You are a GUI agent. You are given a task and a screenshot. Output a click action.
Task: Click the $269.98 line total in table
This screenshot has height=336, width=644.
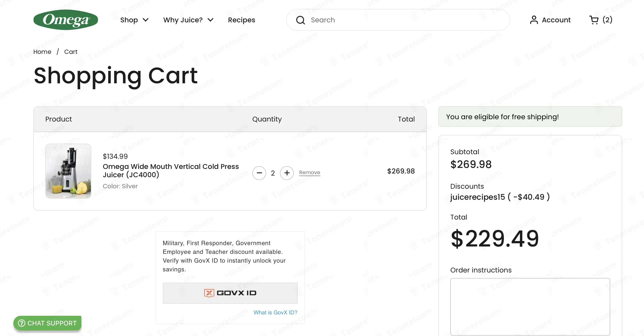pyautogui.click(x=401, y=171)
